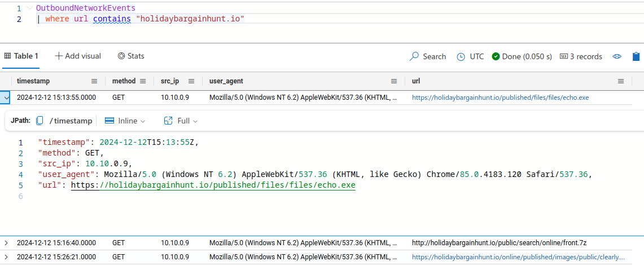Open timestamp column menu icon

coord(94,81)
